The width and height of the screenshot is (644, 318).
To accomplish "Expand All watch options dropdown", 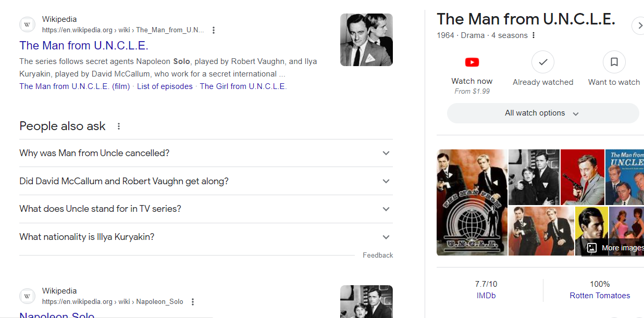I will pos(543,113).
